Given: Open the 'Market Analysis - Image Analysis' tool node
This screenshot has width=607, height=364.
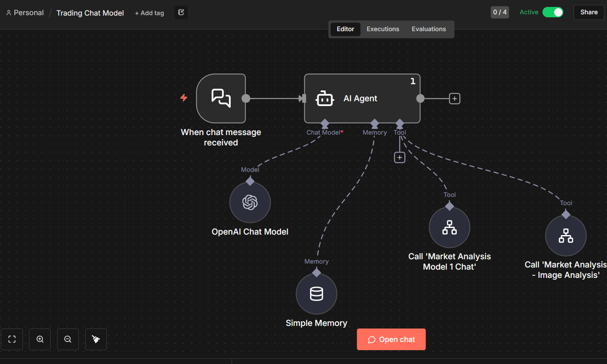Looking at the screenshot, I should tap(565, 235).
